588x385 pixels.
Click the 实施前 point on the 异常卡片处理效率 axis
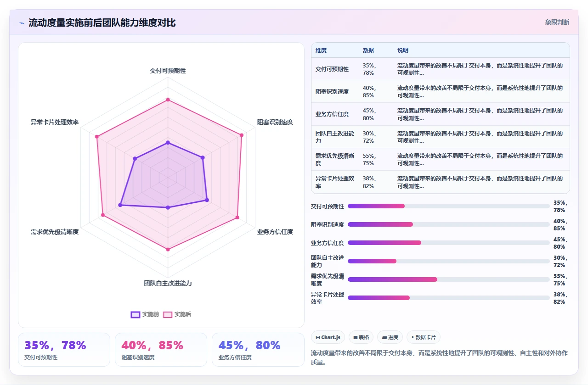tap(135, 159)
